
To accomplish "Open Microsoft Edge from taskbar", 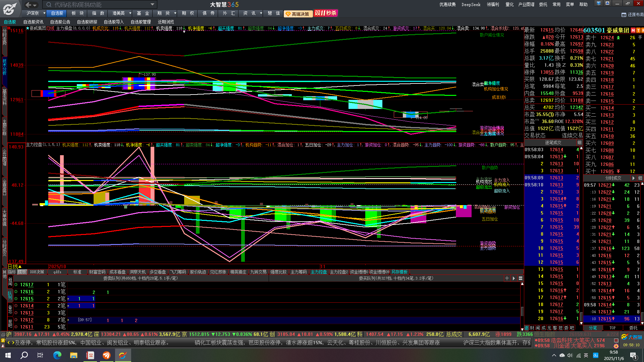I will point(57,355).
